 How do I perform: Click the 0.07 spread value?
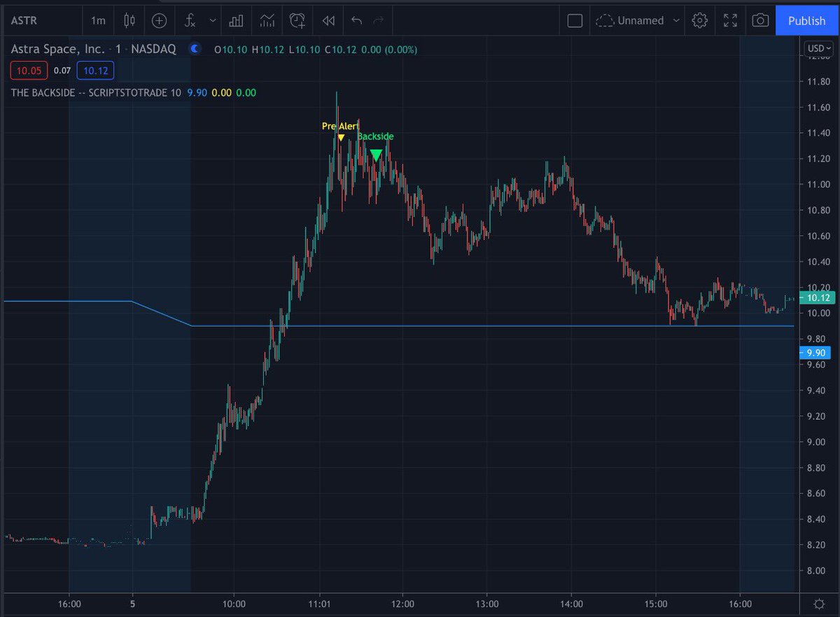click(62, 71)
